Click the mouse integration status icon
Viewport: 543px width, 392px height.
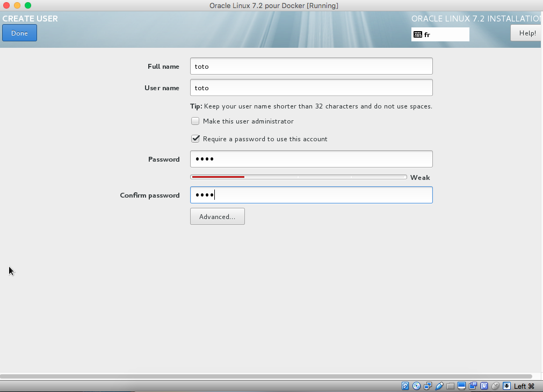pos(495,386)
